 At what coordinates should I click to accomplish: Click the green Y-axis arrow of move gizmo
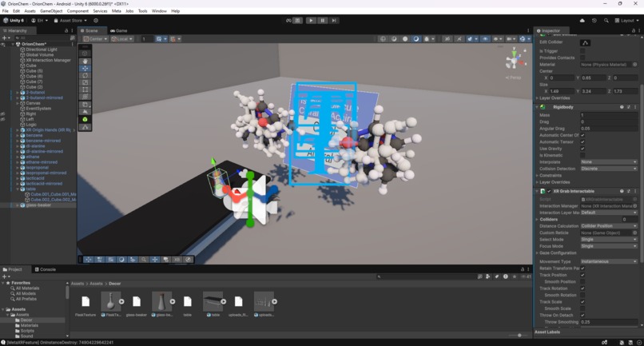pyautogui.click(x=213, y=161)
